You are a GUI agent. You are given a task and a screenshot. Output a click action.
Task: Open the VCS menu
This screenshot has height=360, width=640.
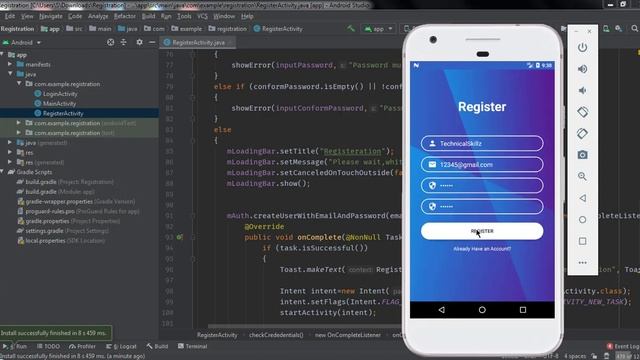[x=202, y=16]
